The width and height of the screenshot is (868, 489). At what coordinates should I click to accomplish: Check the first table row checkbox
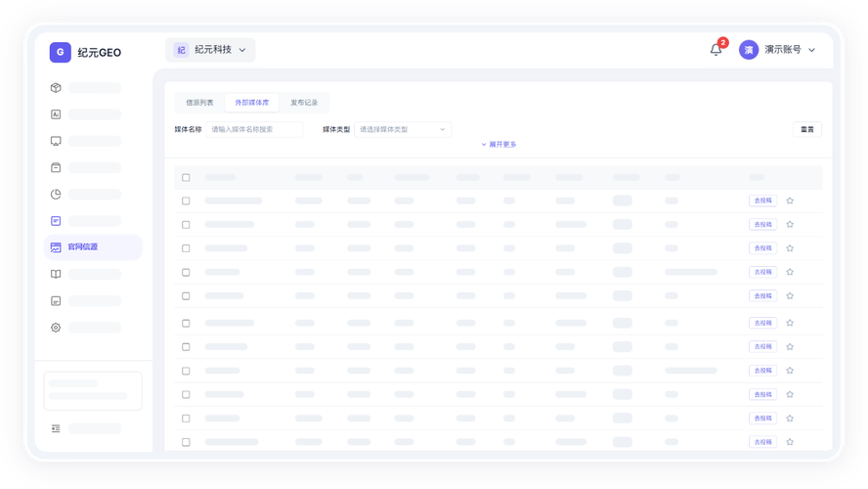pyautogui.click(x=186, y=201)
